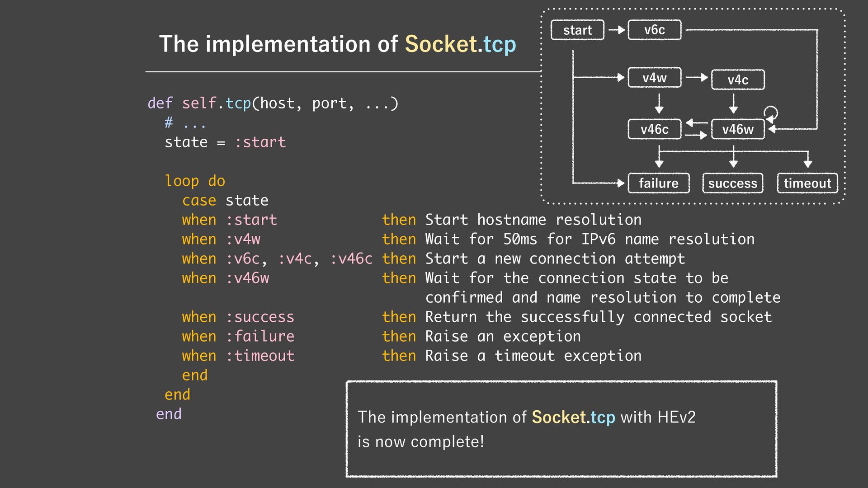Click the slide title Socket.tcp text

pyautogui.click(x=460, y=44)
